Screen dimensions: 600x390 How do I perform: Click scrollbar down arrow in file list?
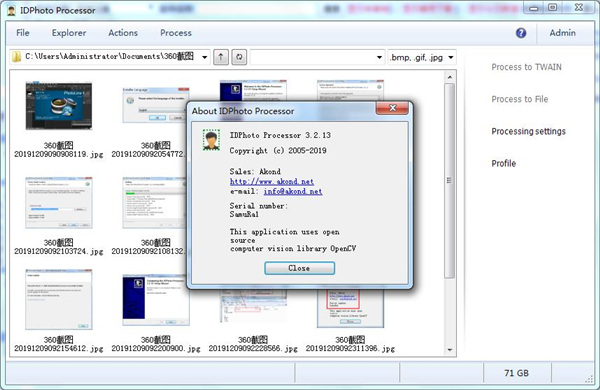[450, 350]
